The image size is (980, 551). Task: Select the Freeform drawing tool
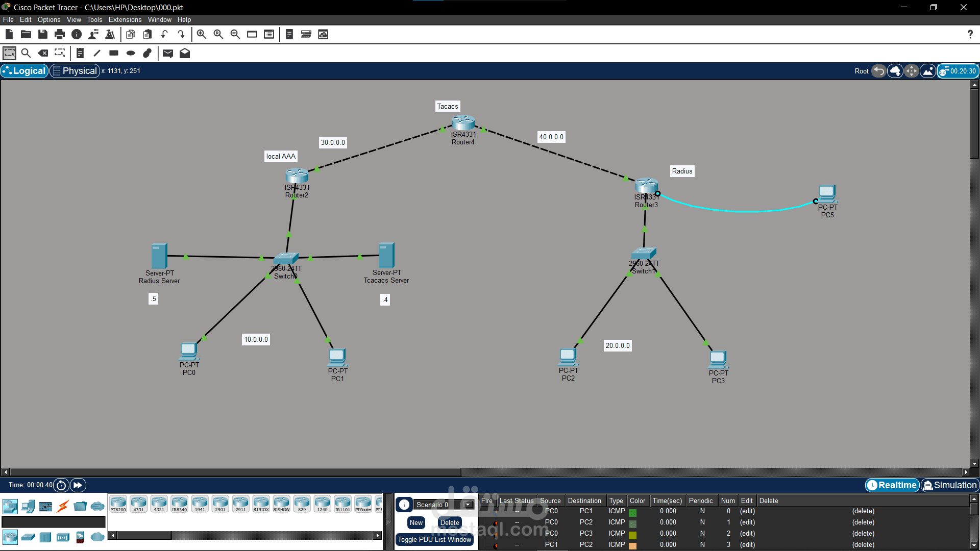point(148,53)
